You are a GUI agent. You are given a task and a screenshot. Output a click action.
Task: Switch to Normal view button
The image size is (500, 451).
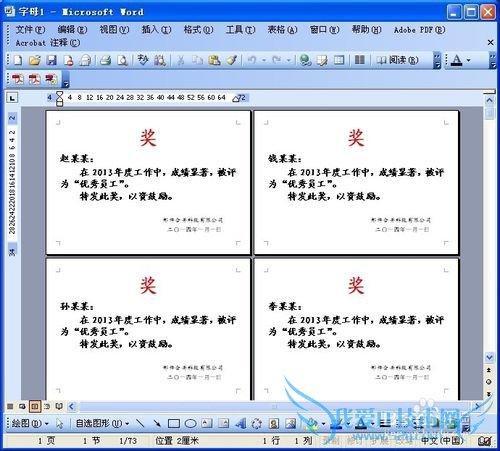10,406
